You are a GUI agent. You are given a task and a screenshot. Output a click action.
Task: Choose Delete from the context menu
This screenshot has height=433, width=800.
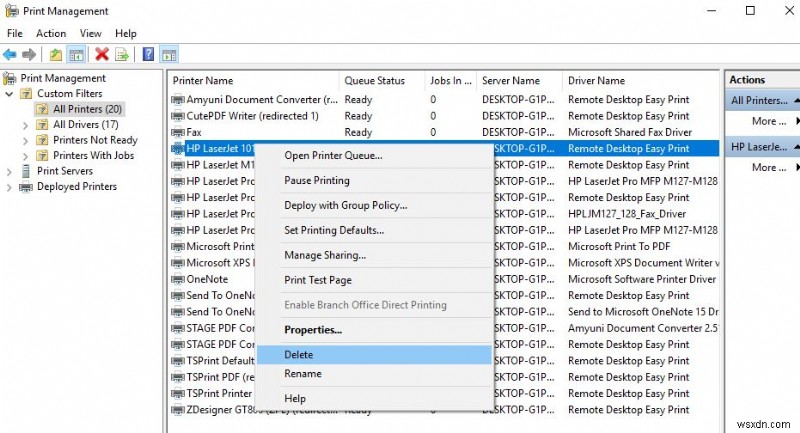pyautogui.click(x=373, y=355)
